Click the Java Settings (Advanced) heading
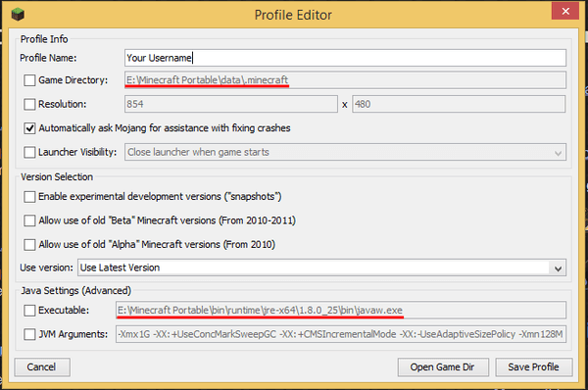Viewport: 588px width, 390px height. point(75,291)
